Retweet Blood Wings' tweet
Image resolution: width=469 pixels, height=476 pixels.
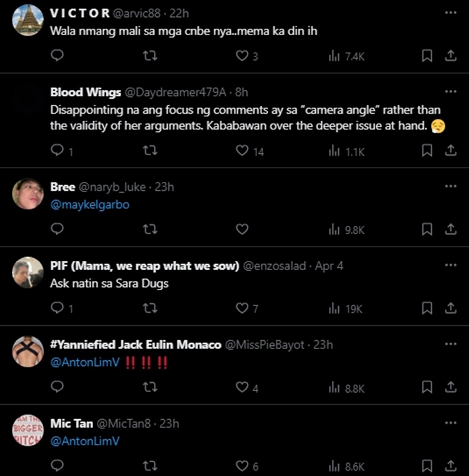click(x=149, y=151)
